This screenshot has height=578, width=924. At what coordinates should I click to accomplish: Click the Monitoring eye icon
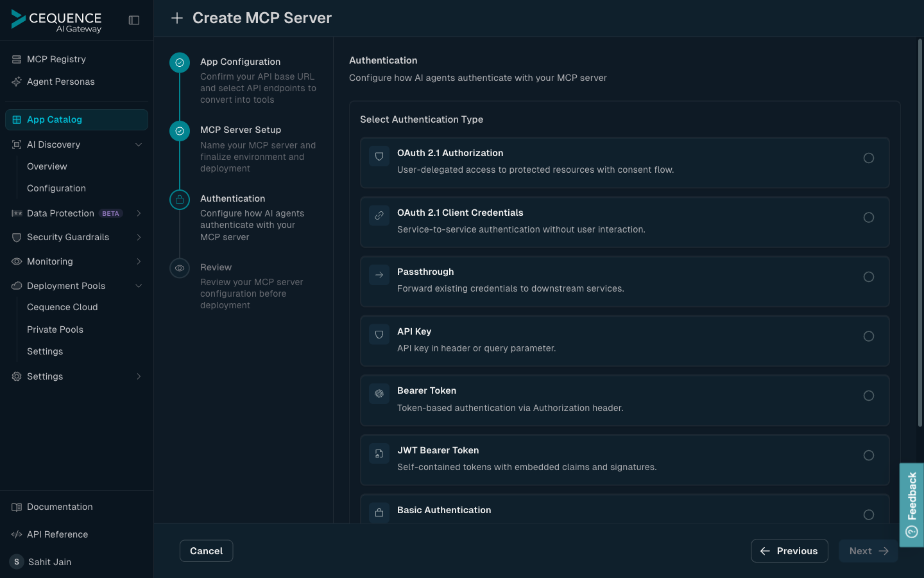(x=17, y=261)
